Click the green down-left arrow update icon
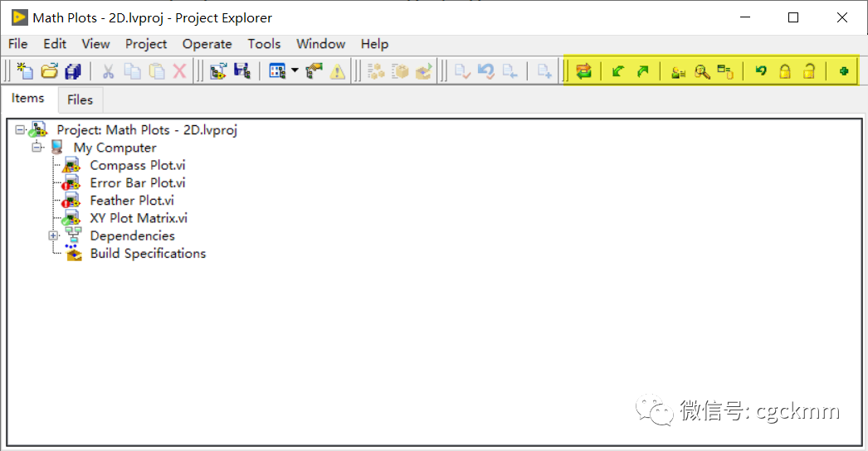 pyautogui.click(x=617, y=70)
